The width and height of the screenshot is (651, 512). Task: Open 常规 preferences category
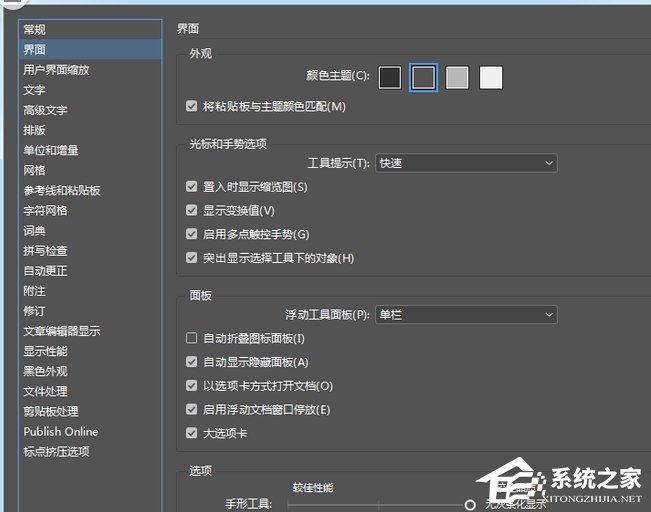90,29
